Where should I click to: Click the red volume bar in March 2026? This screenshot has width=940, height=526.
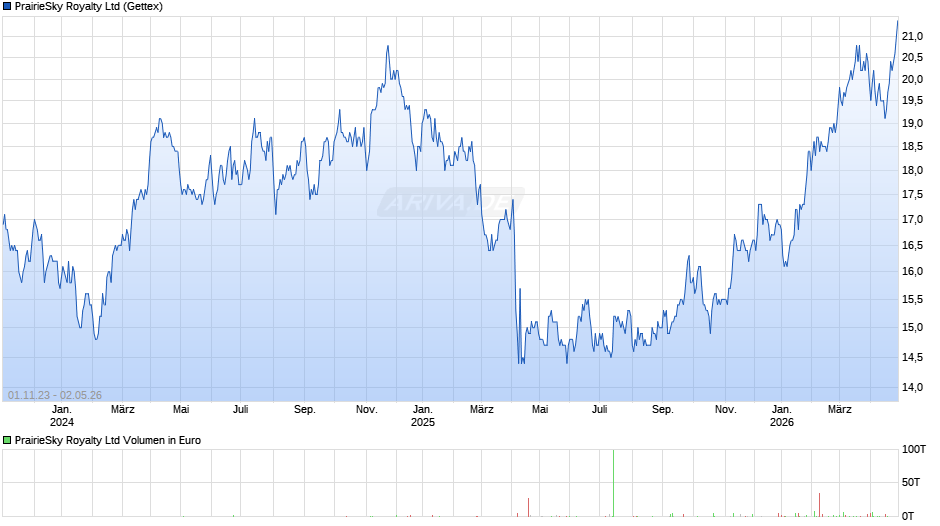coord(820,505)
